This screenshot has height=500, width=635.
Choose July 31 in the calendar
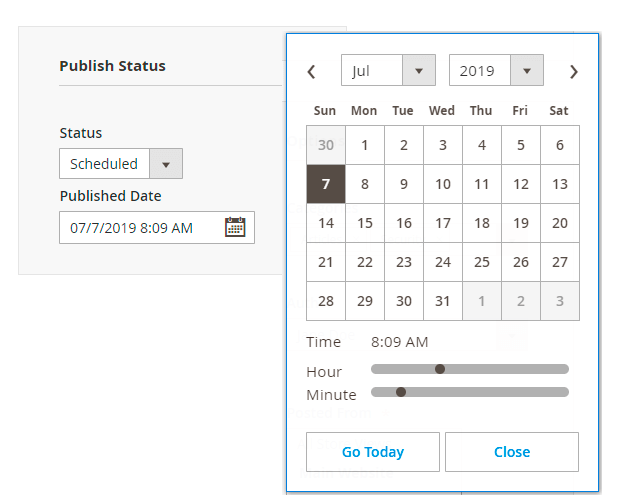coord(443,301)
